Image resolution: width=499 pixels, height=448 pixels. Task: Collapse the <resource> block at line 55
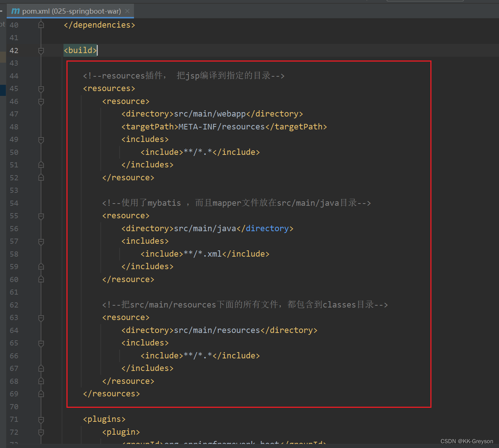(x=41, y=216)
